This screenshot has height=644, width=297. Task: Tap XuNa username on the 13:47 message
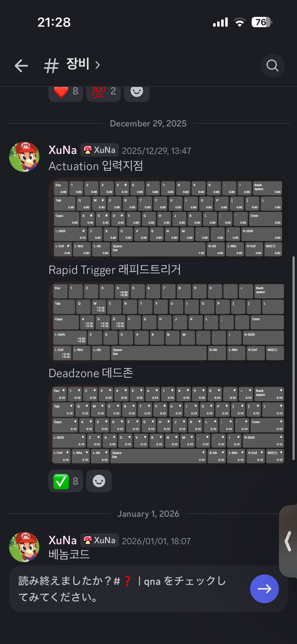[63, 150]
